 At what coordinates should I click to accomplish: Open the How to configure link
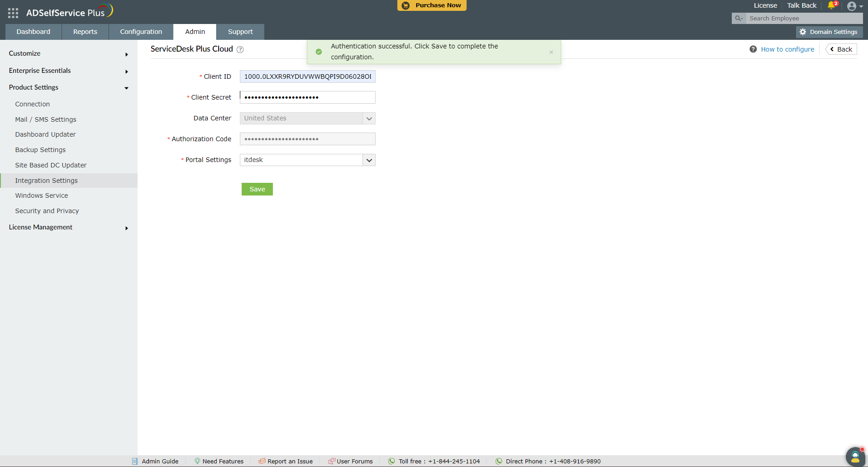(x=787, y=49)
